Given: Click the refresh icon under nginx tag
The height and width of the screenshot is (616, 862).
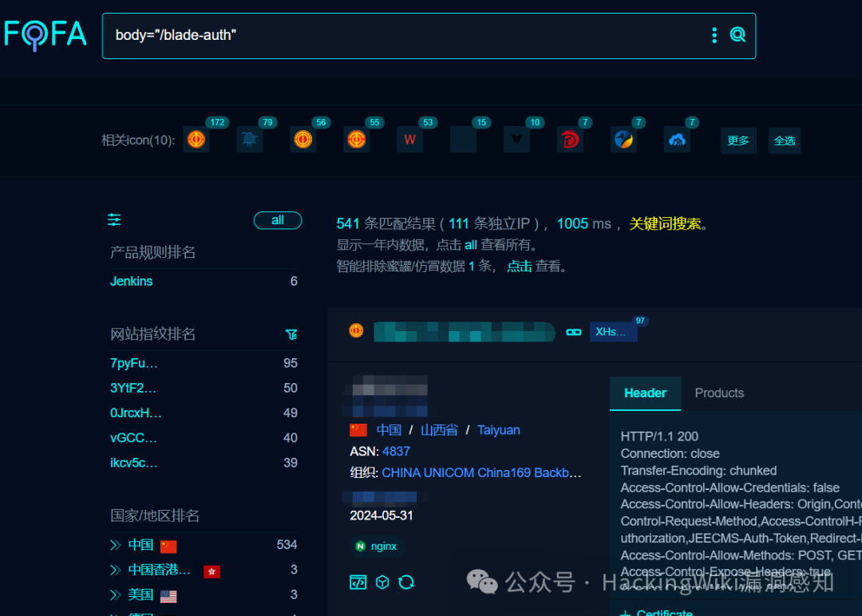Looking at the screenshot, I should coord(406,582).
